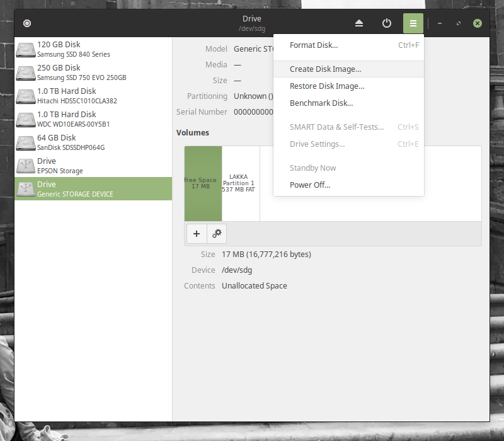Select the Hitachi 1.0 TB Hard Disk
Image resolution: width=504 pixels, height=441 pixels.
coord(93,96)
